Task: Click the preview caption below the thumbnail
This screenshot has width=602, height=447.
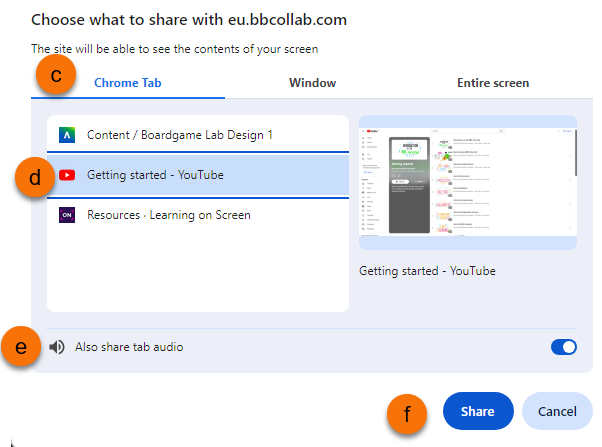Action: pos(427,271)
